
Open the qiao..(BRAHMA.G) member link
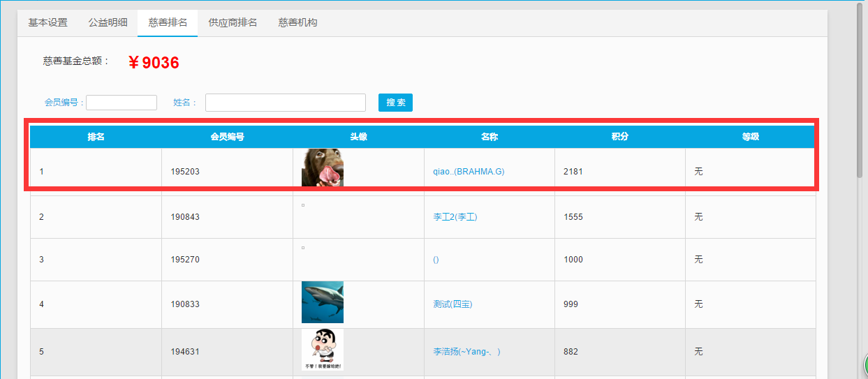click(x=469, y=172)
